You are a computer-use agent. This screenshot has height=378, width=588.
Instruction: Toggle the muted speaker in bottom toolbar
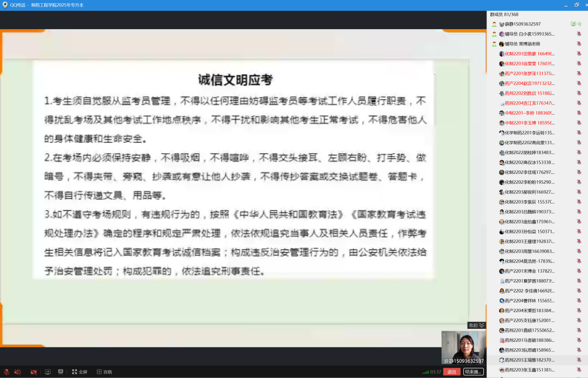click(x=18, y=372)
